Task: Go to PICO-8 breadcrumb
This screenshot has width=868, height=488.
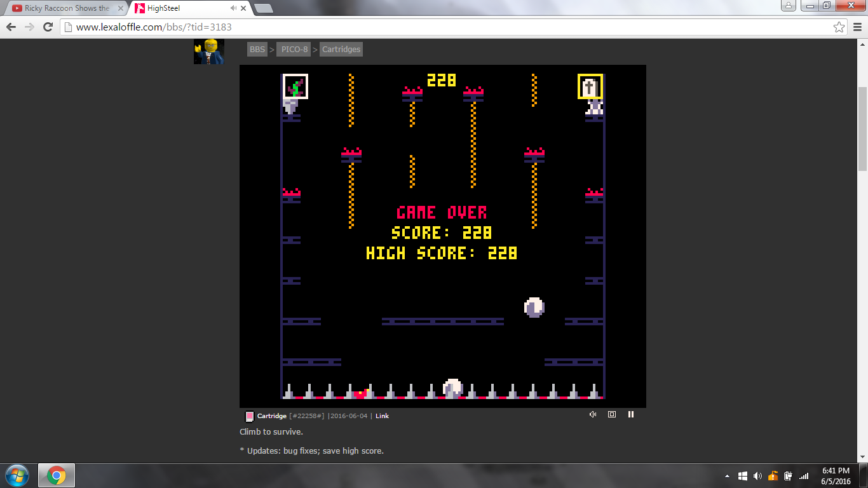Action: pyautogui.click(x=295, y=49)
